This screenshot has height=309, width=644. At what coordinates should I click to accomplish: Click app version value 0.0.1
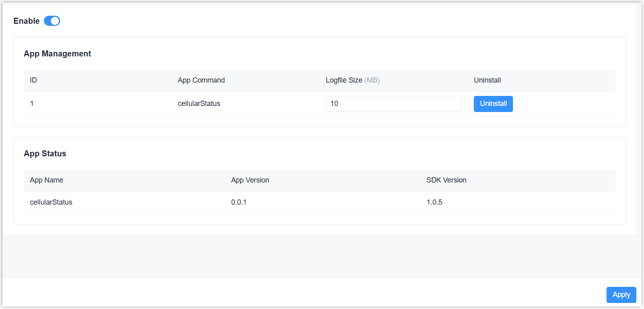[x=239, y=202]
